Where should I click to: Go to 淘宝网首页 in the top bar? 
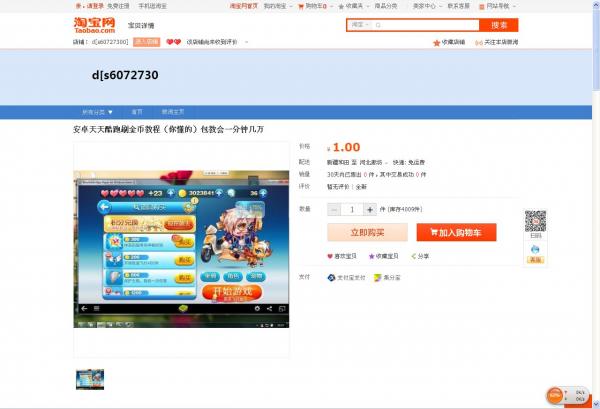244,6
